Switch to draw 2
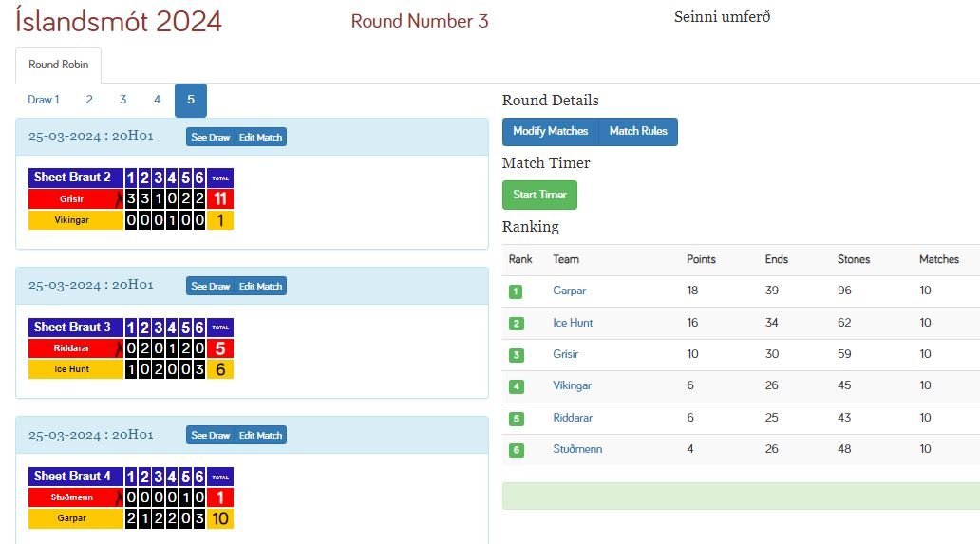This screenshot has height=544, width=980. tap(89, 100)
